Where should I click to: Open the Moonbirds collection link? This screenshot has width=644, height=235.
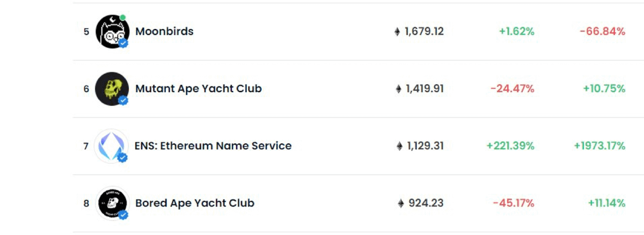click(164, 31)
